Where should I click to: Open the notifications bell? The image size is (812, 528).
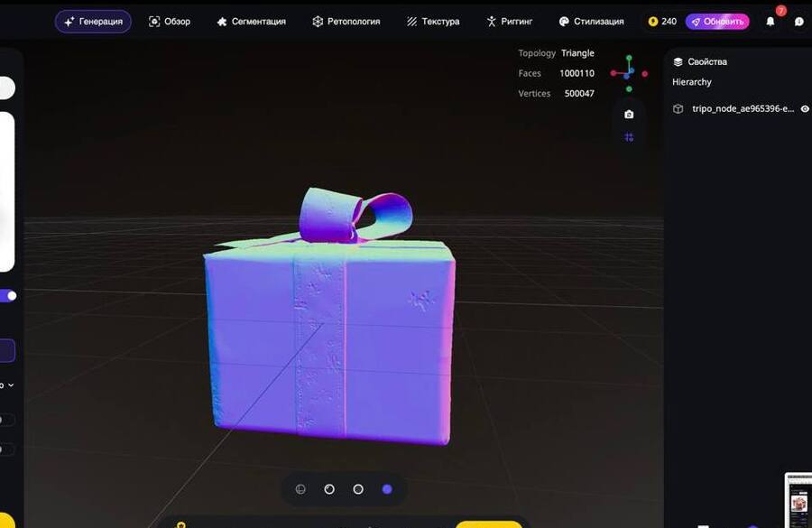coord(770,22)
